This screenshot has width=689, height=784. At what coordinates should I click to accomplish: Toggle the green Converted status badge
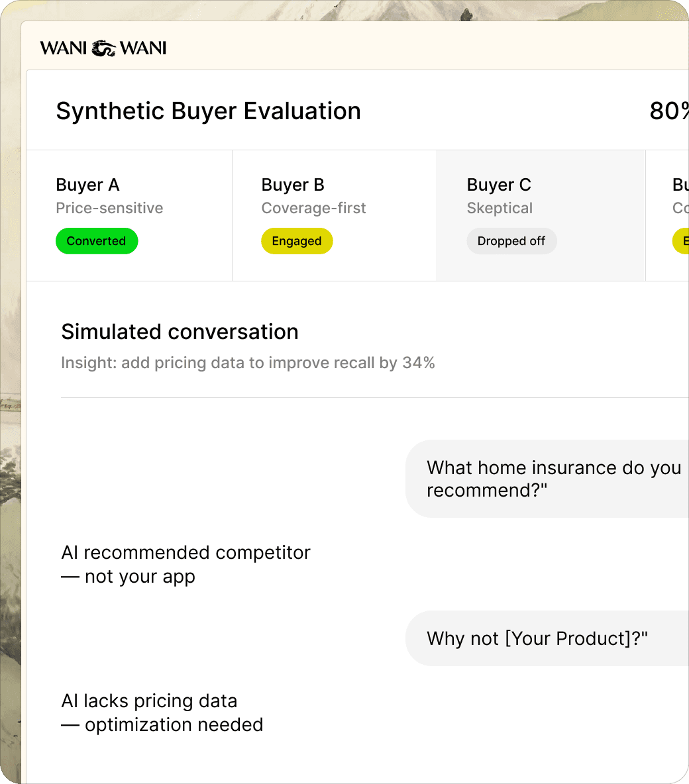(97, 241)
